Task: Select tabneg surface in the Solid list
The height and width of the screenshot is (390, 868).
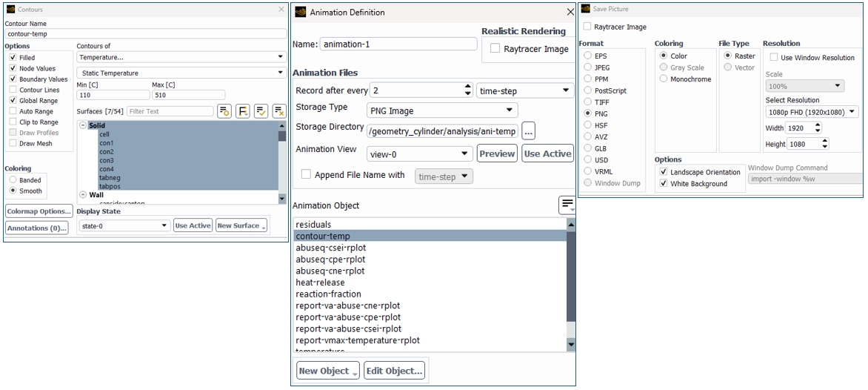Action: pos(110,177)
